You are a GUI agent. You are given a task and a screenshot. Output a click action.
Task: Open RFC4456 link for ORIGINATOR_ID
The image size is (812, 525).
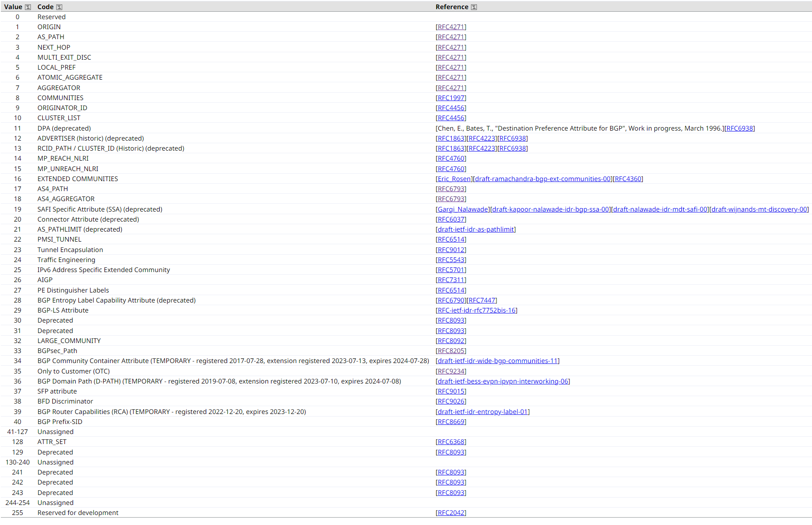(x=451, y=108)
